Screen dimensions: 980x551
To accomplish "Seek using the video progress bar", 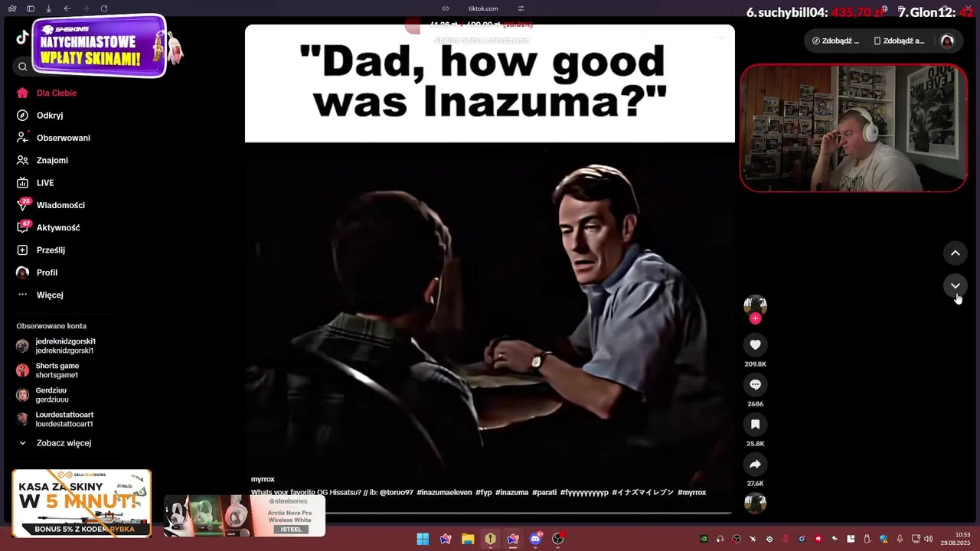I will [490, 512].
